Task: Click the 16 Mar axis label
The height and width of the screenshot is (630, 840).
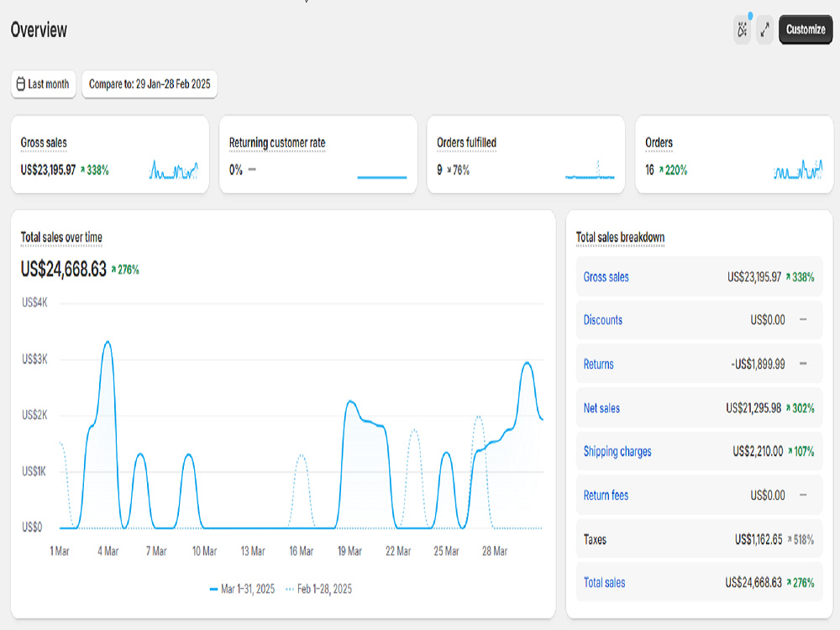Action: click(x=301, y=551)
